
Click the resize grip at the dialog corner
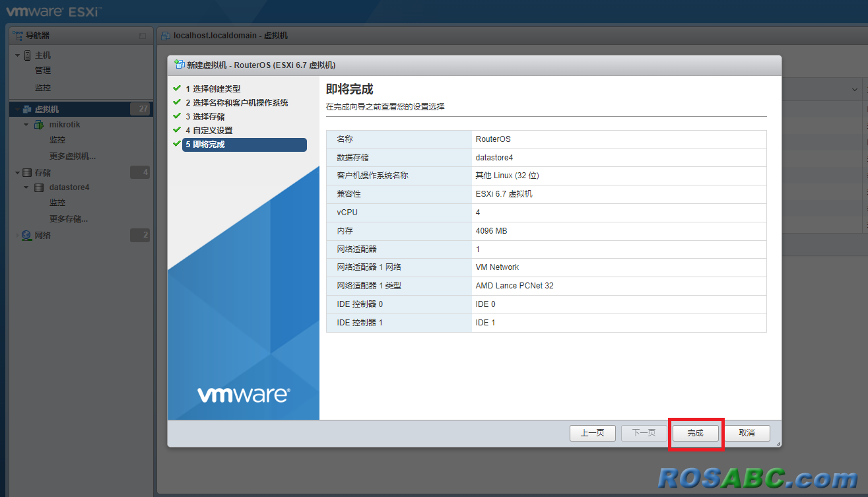pyautogui.click(x=778, y=444)
